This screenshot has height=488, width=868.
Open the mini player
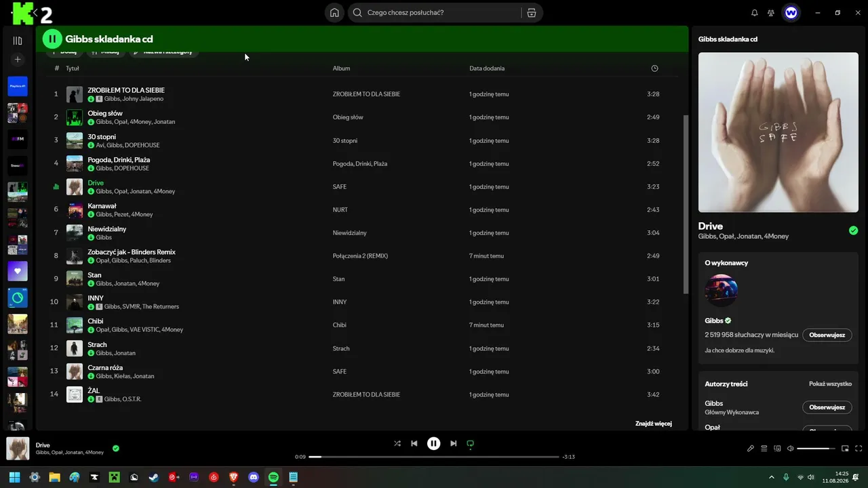coord(845,448)
